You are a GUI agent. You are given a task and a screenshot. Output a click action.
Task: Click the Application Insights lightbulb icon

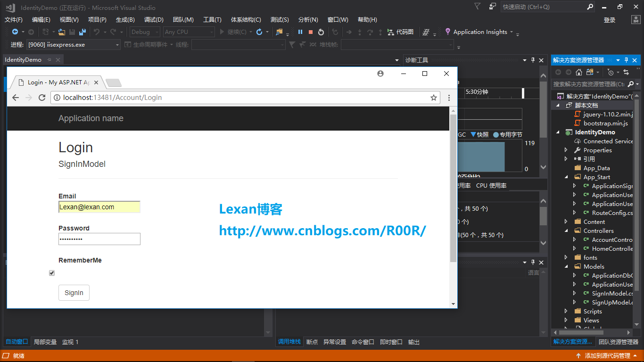pos(448,32)
